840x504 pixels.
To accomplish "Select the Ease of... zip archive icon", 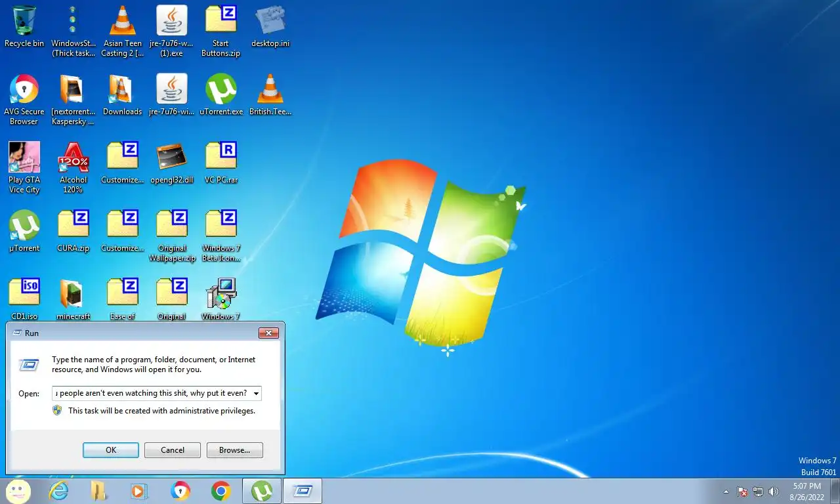I will pyautogui.click(x=123, y=299).
